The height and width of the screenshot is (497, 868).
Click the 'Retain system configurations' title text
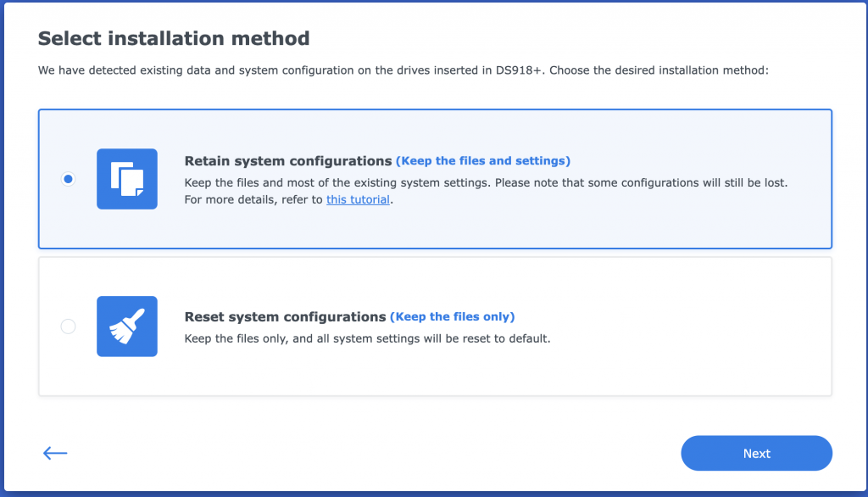288,161
